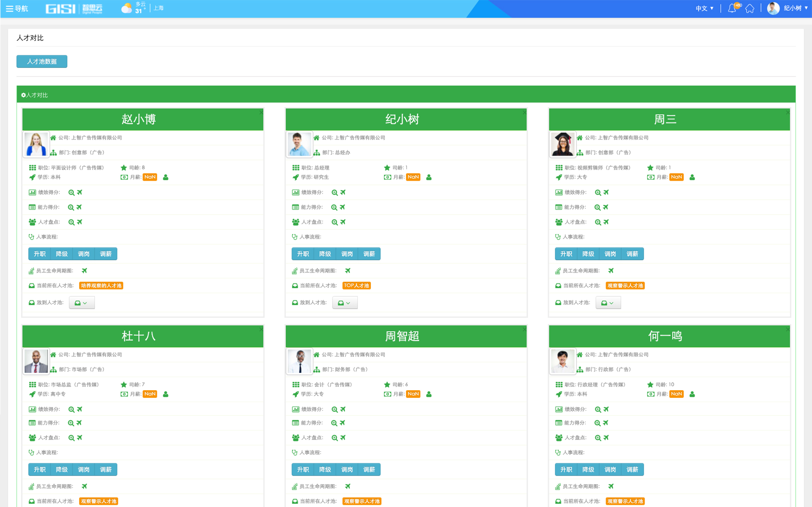812x507 pixels.
Task: Click magnifier icon for 杜十八 人才盘点
Action: (71, 438)
